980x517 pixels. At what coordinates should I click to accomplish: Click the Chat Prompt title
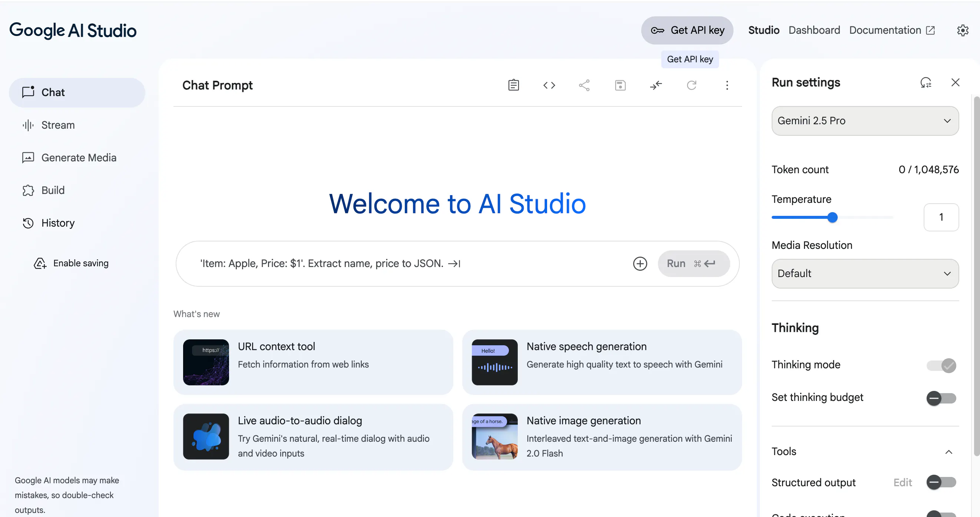pyautogui.click(x=217, y=85)
